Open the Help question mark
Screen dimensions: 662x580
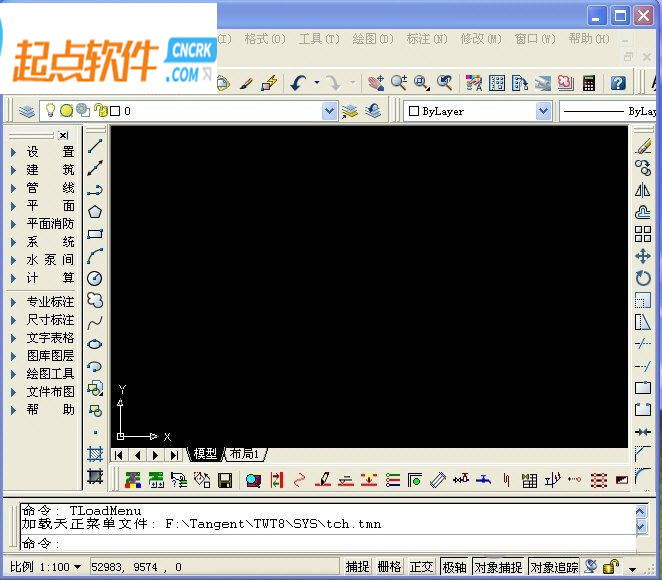618,83
